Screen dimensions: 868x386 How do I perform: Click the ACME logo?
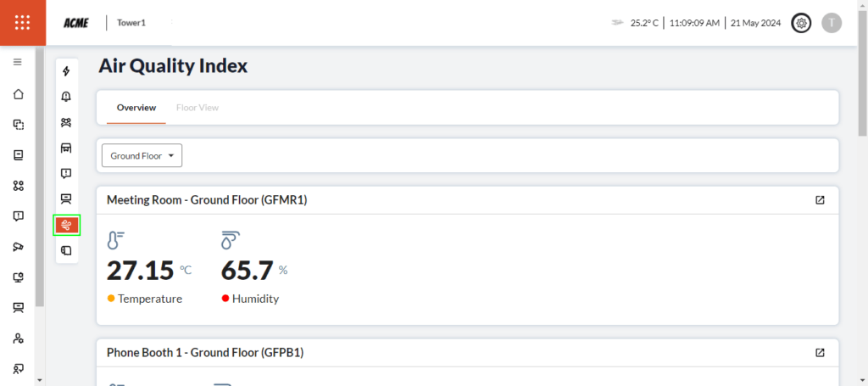pyautogui.click(x=76, y=23)
